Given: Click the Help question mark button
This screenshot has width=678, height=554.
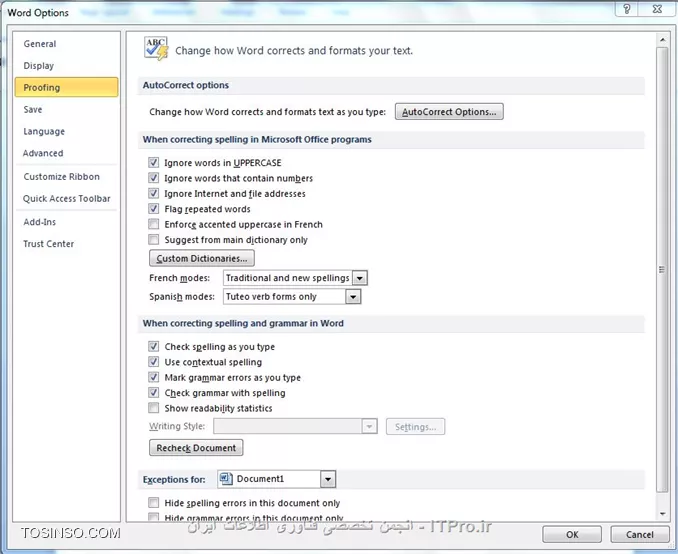Looking at the screenshot, I should [627, 9].
